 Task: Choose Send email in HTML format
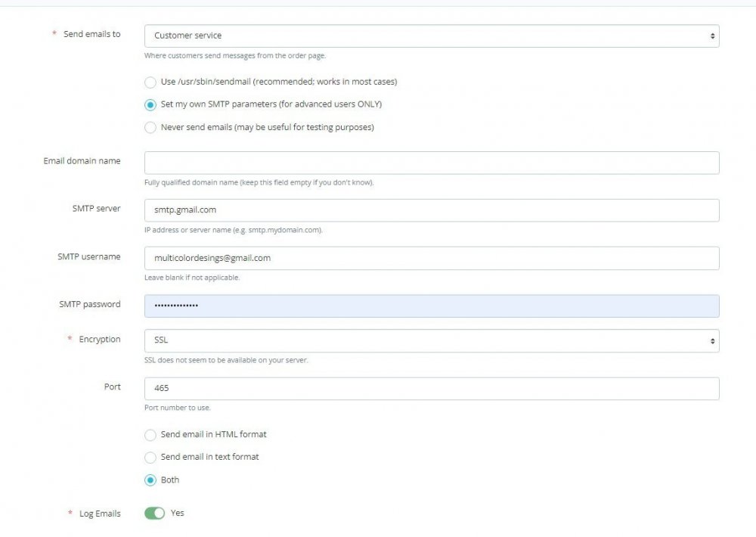(x=150, y=435)
